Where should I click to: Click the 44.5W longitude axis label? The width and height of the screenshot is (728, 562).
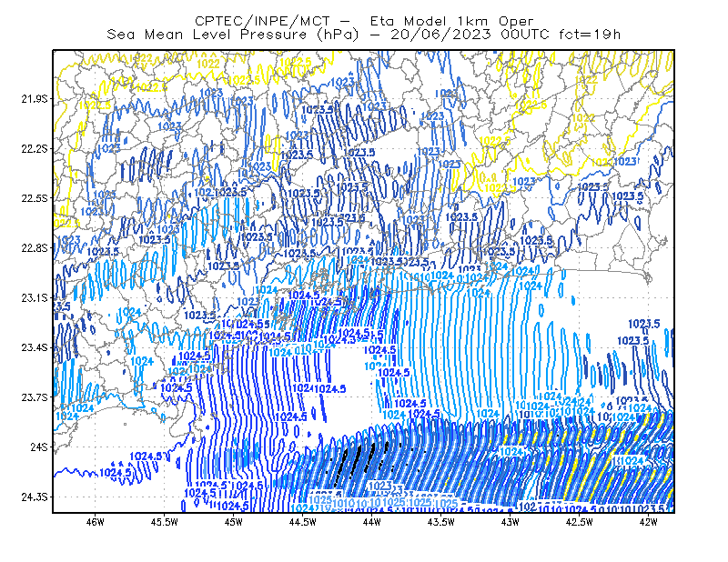click(x=303, y=522)
